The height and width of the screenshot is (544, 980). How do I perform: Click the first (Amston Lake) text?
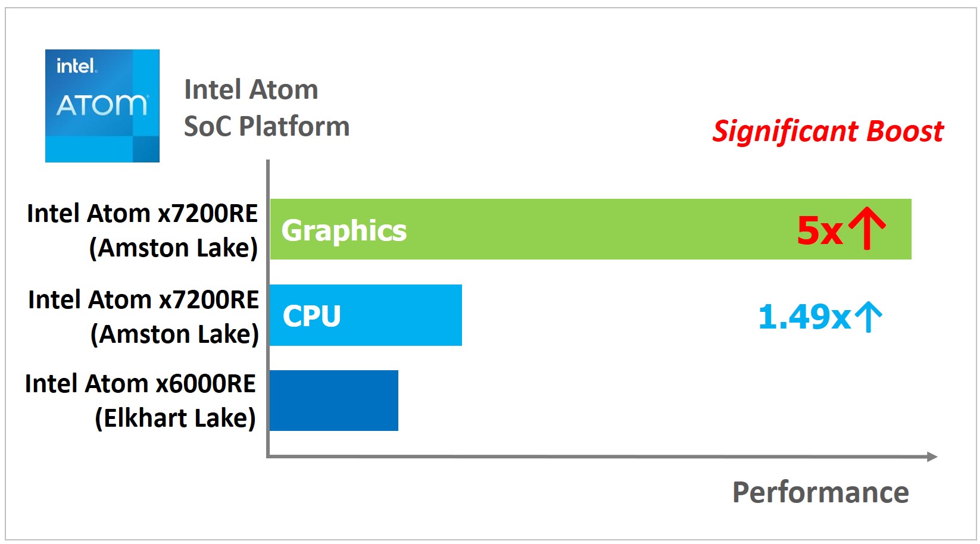tap(174, 248)
